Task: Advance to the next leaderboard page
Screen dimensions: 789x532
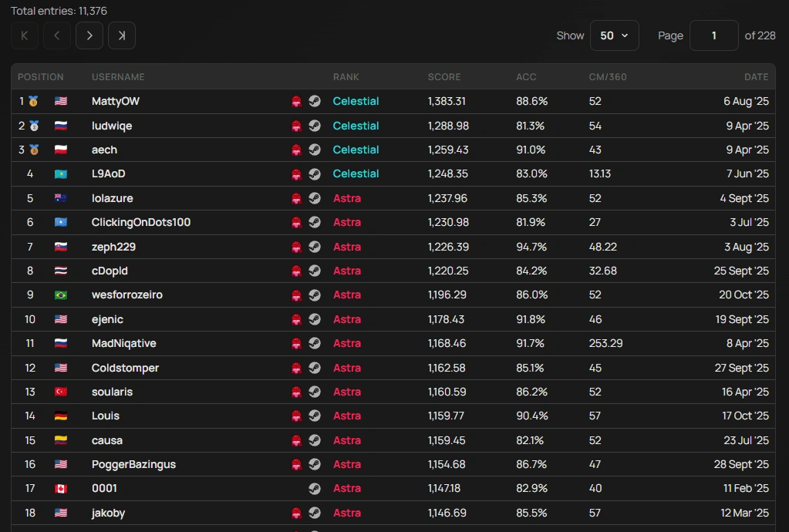Action: coord(89,35)
